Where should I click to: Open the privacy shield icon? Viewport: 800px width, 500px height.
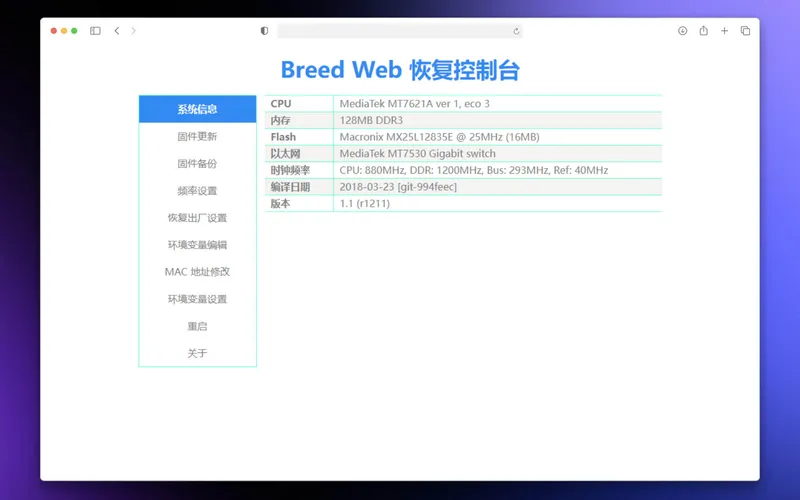264,31
